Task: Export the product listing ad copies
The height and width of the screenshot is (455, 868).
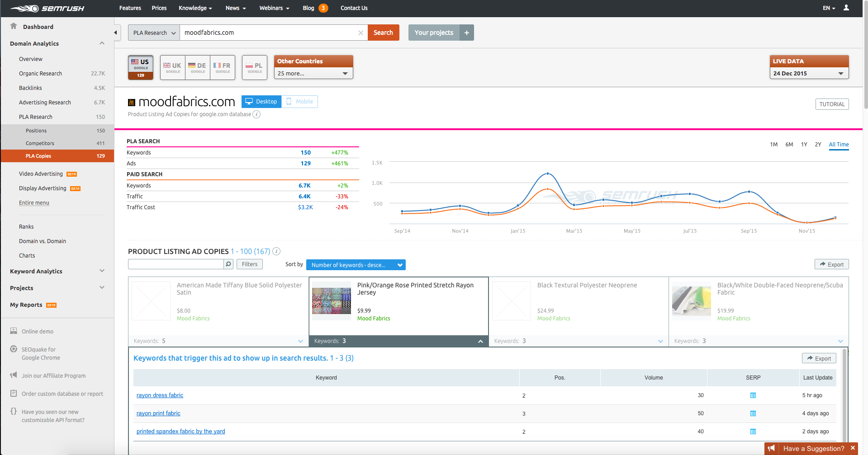Action: coord(831,264)
